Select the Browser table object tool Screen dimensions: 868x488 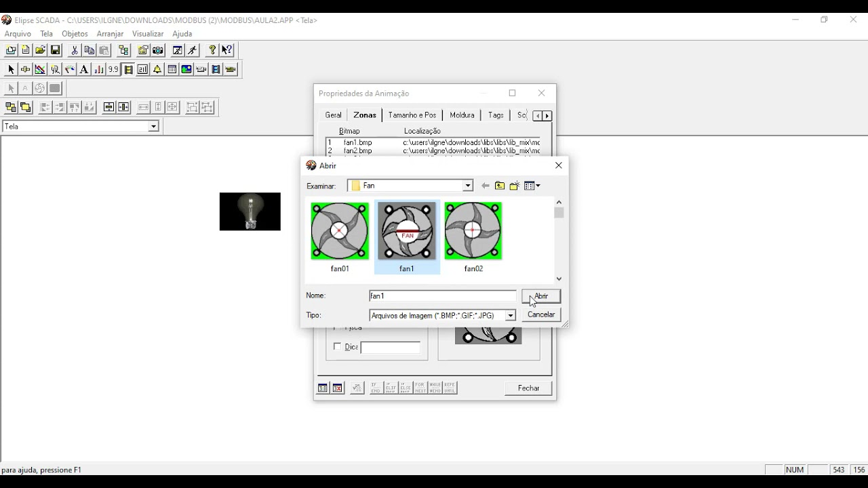point(172,69)
